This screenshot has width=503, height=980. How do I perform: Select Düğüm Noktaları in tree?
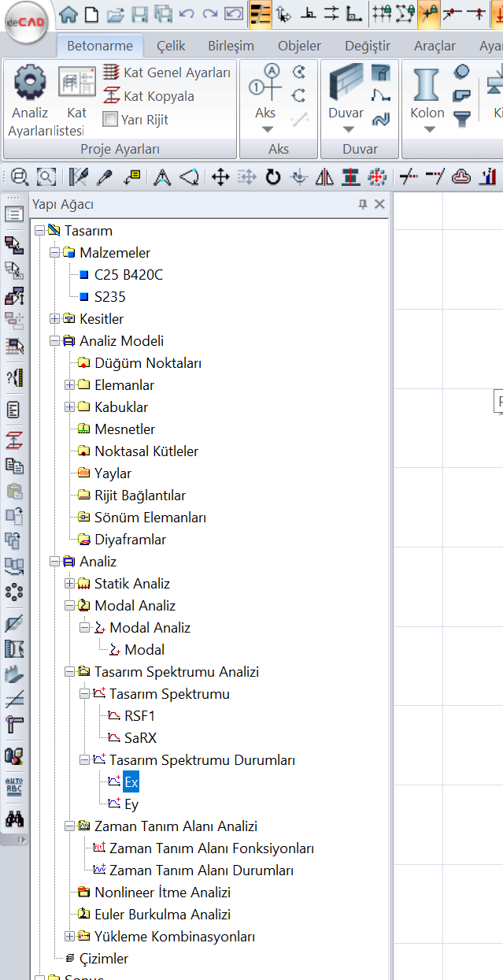(x=148, y=363)
